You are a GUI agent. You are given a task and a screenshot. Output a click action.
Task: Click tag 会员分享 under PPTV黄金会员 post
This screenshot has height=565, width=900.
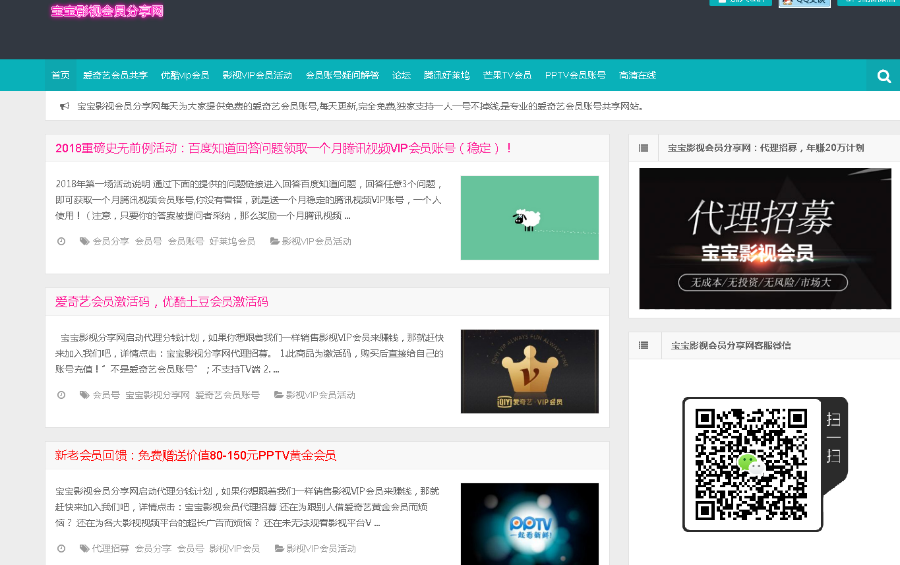tap(153, 549)
